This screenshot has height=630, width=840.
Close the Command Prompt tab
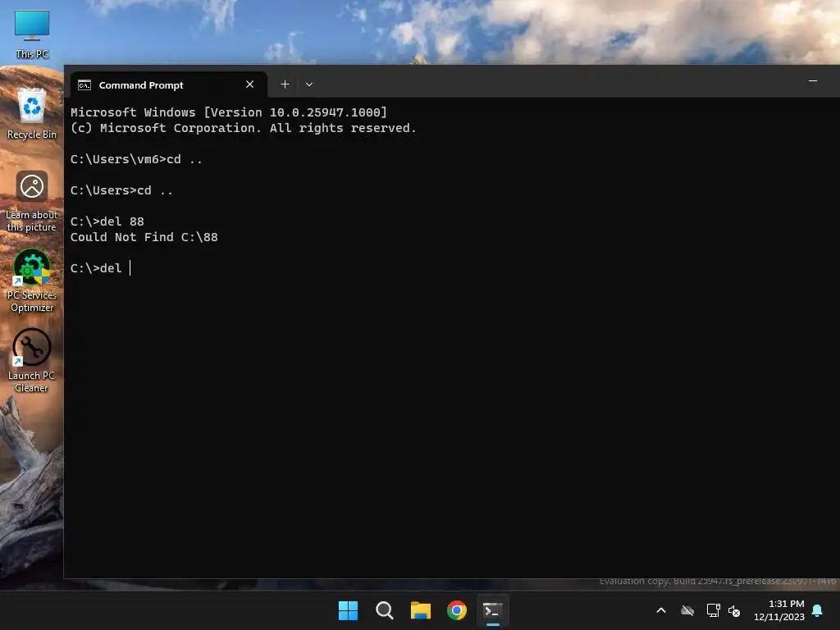coord(249,84)
